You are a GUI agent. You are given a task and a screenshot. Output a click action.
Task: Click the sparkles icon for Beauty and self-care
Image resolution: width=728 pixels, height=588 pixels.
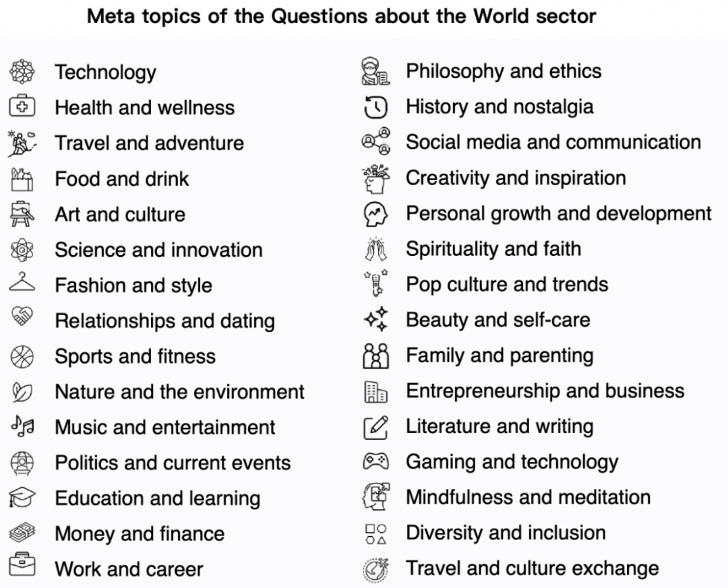pos(375,319)
